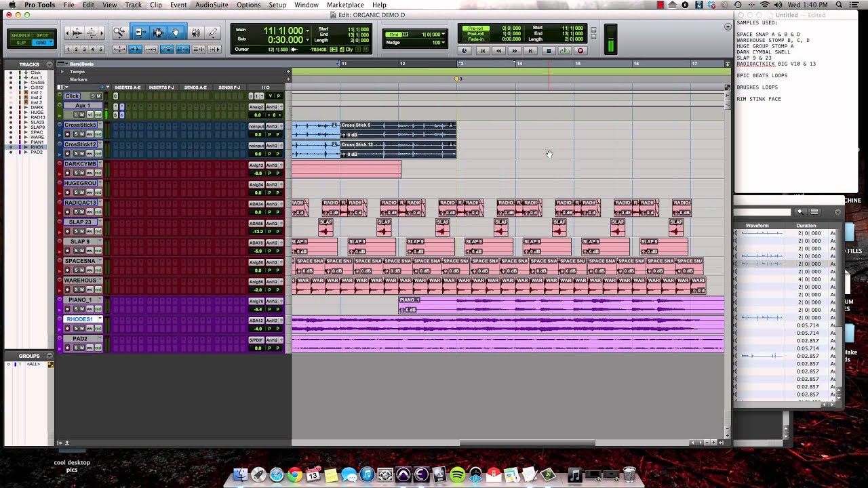The image size is (868, 488).
Task: Toggle Zoom Toggle button below Zoomer
Action: pos(119,49)
